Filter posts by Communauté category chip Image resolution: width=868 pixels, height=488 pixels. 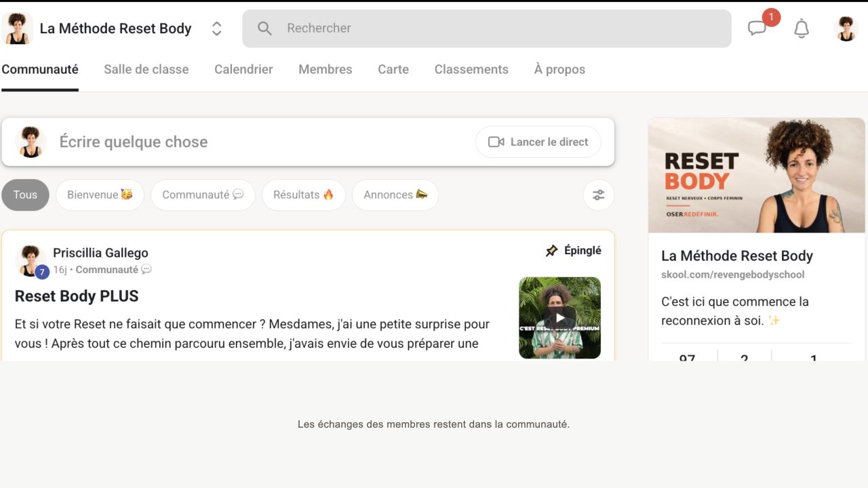[203, 195]
